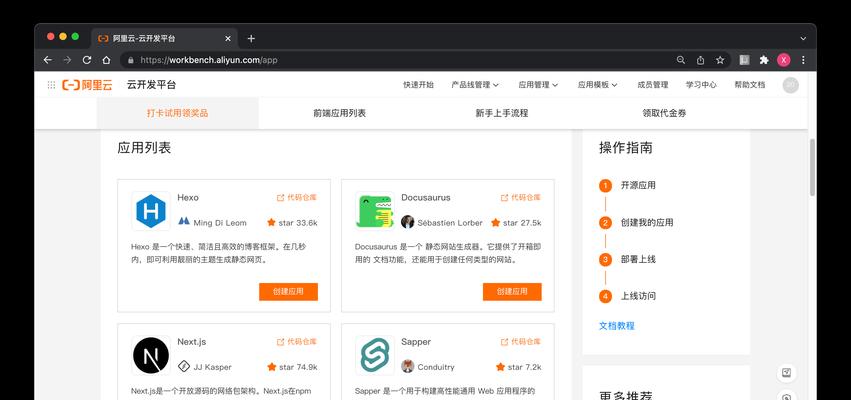Click the Sébastien Lorber author avatar

(x=408, y=222)
